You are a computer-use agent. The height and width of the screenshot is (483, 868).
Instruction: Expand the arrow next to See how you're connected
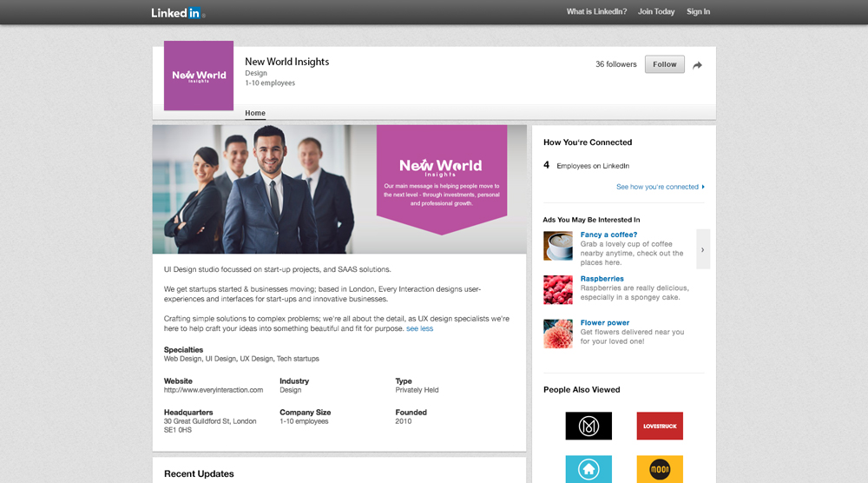pos(703,187)
